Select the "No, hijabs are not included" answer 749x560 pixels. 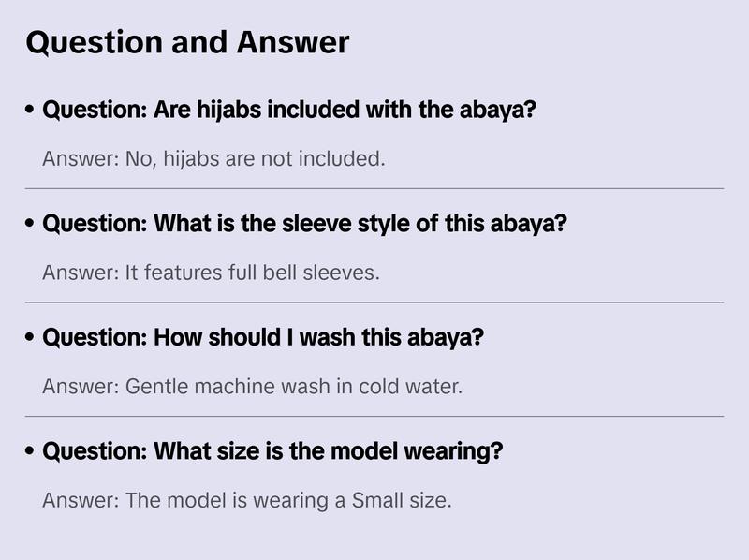pyautogui.click(x=213, y=158)
